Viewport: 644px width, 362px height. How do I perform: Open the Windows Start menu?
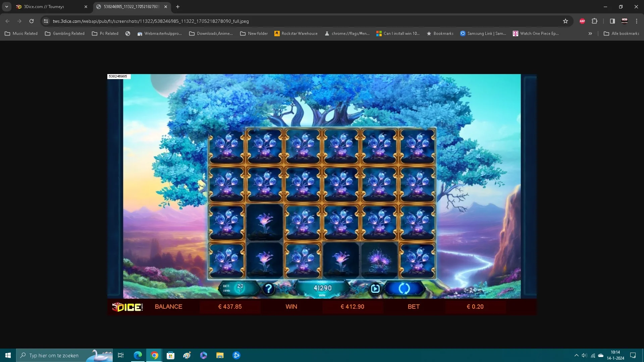pos(8,355)
